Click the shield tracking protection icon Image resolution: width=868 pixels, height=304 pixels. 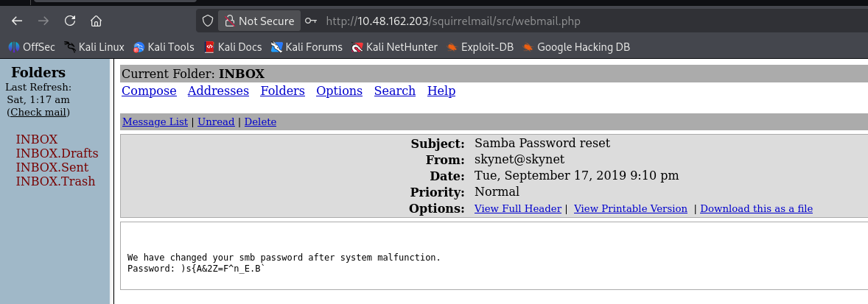point(208,21)
